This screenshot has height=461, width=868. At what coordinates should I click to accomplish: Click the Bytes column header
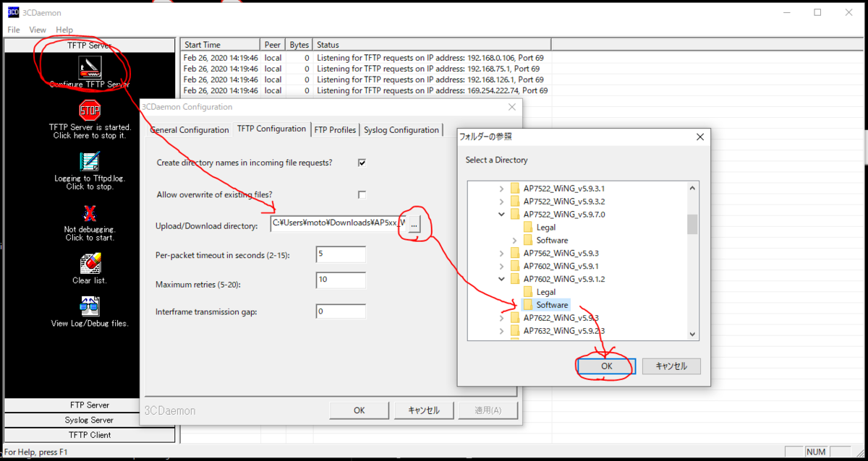[299, 45]
